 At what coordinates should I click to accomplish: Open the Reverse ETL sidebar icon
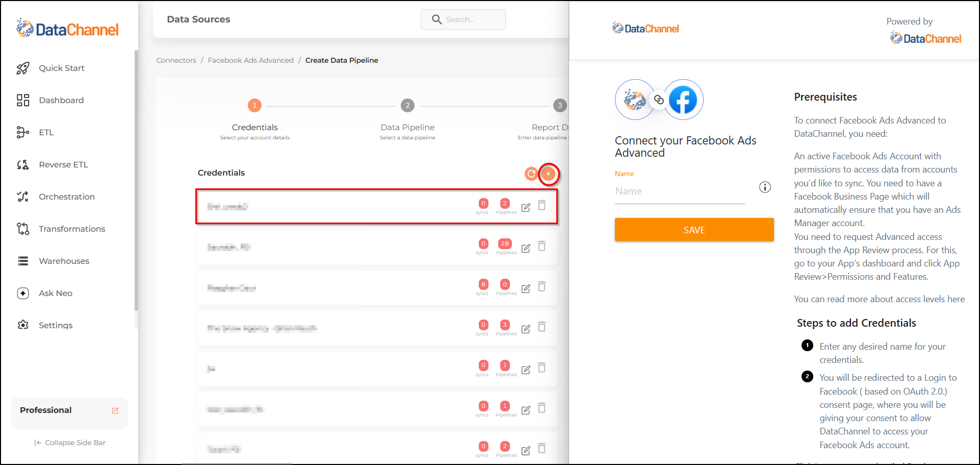point(23,164)
